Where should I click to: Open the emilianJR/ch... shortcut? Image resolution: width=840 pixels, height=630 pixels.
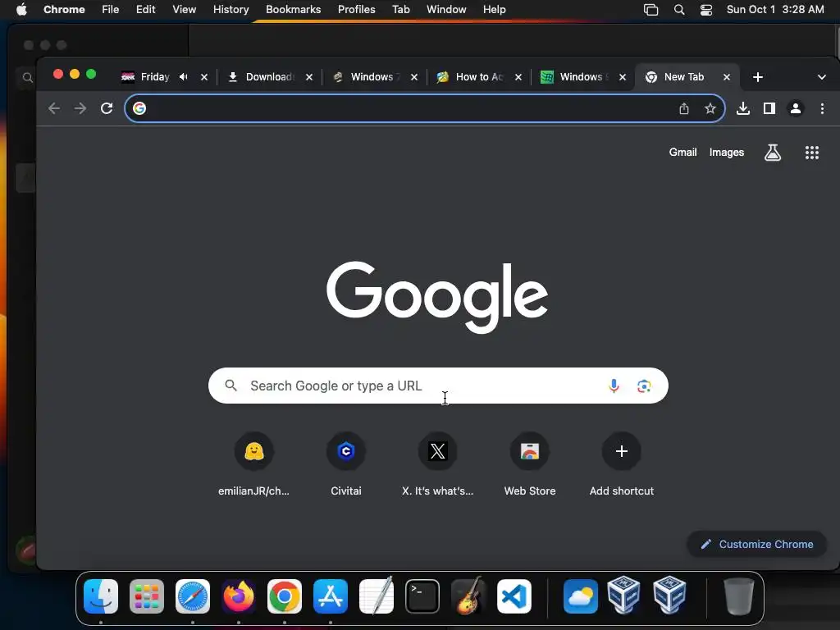tap(254, 464)
